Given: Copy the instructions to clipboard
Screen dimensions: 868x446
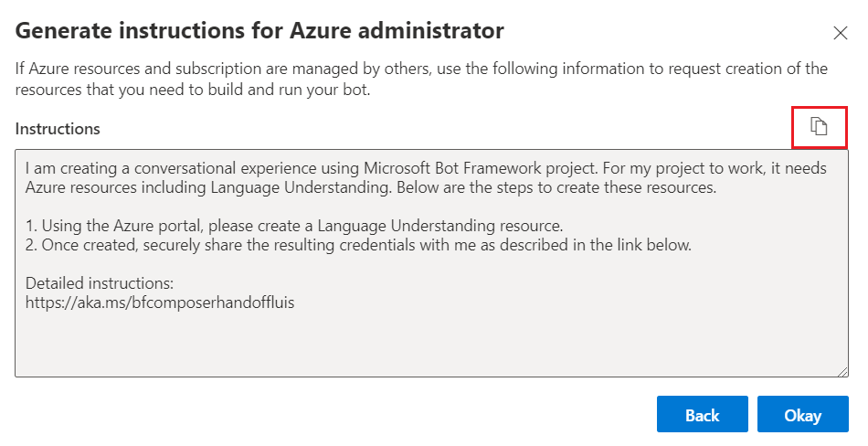Looking at the screenshot, I should tap(820, 127).
